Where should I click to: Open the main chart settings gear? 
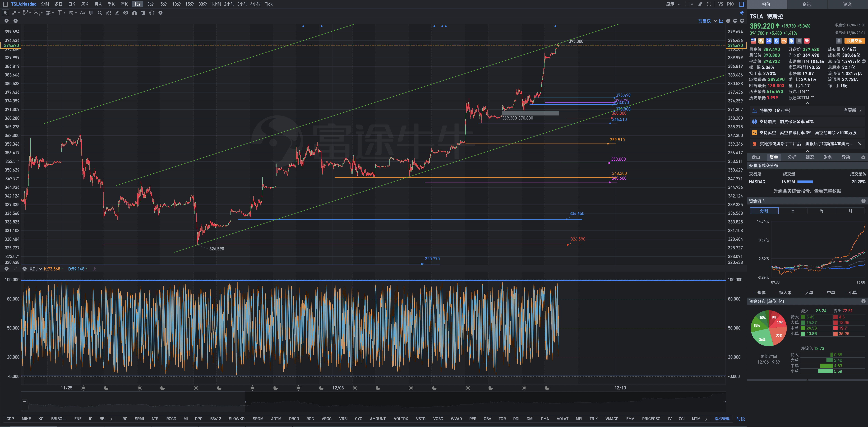6,21
